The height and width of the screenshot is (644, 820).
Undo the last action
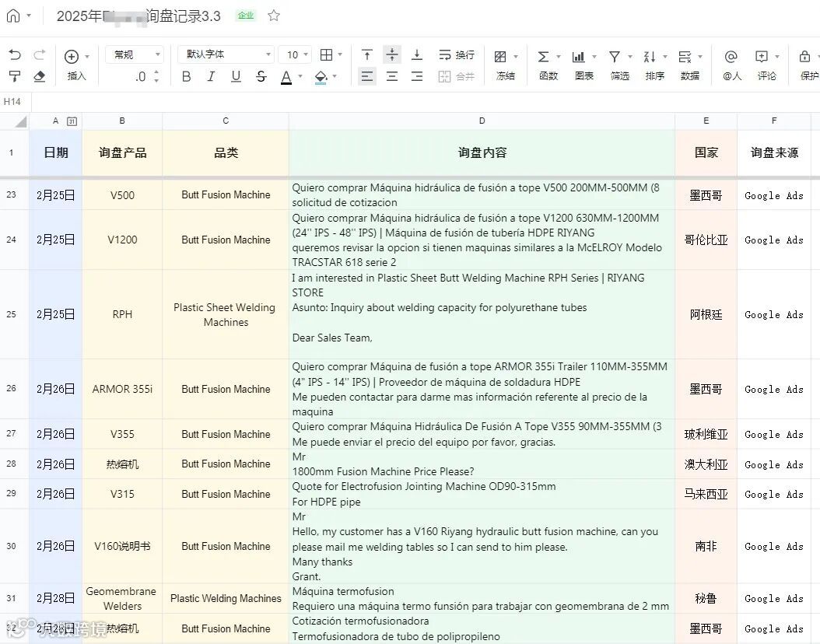[x=15, y=54]
